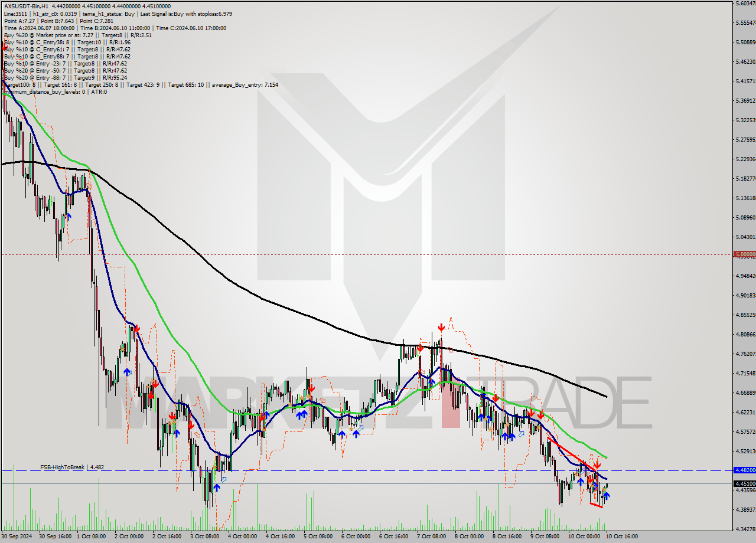Image resolution: width=756 pixels, height=543 pixels.
Task: Click the red 5.00000 price level tag
Action: tap(744, 254)
